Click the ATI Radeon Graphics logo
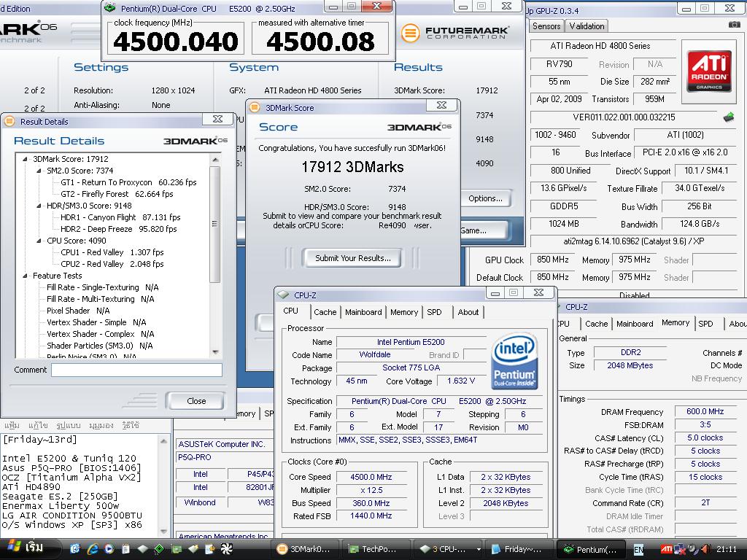Viewport: 747px width, 560px height. (709, 71)
